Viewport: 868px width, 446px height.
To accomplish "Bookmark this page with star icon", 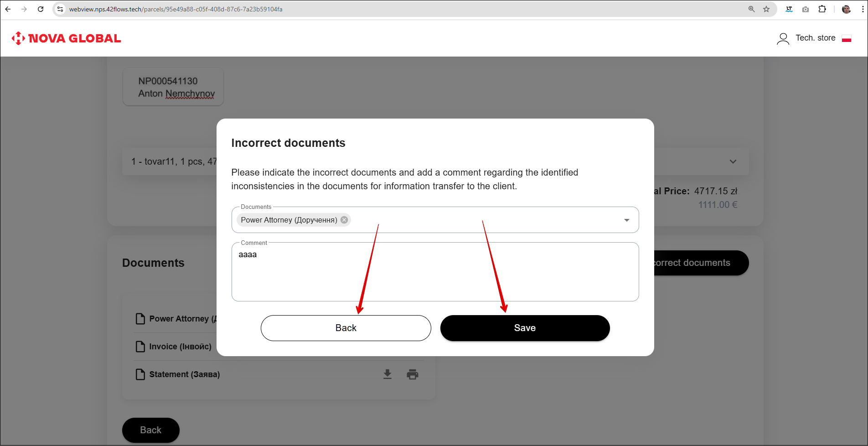I will click(766, 9).
